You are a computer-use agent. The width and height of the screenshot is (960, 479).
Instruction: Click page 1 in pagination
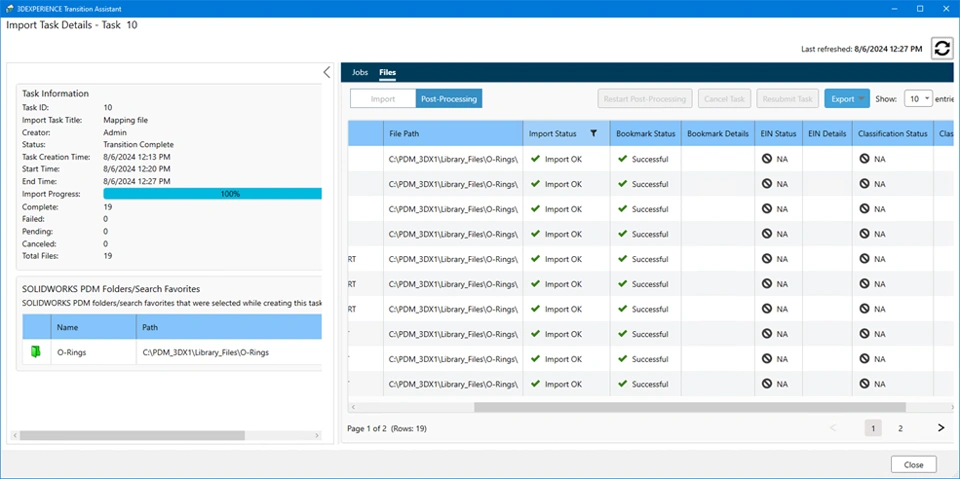(x=873, y=428)
